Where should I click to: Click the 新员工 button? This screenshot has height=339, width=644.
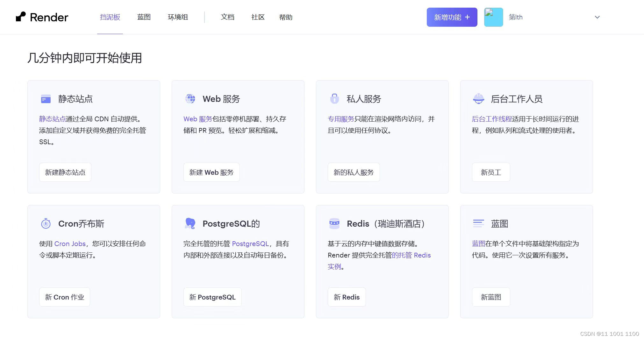click(x=491, y=172)
